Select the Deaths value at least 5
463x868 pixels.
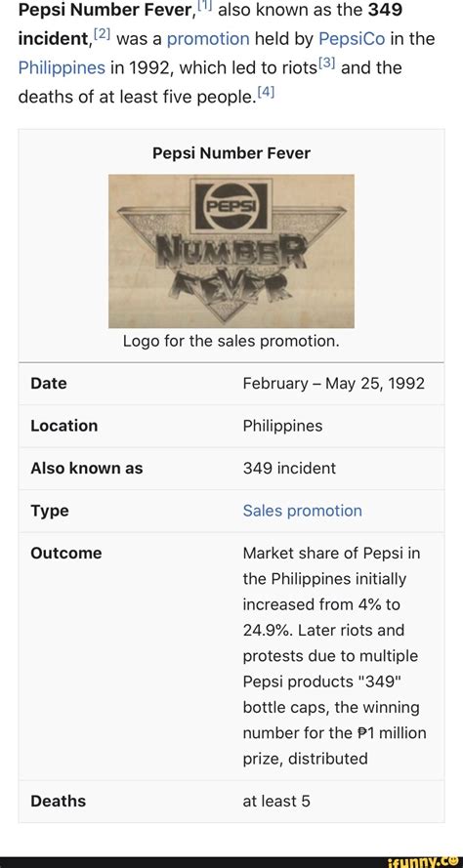pos(276,801)
